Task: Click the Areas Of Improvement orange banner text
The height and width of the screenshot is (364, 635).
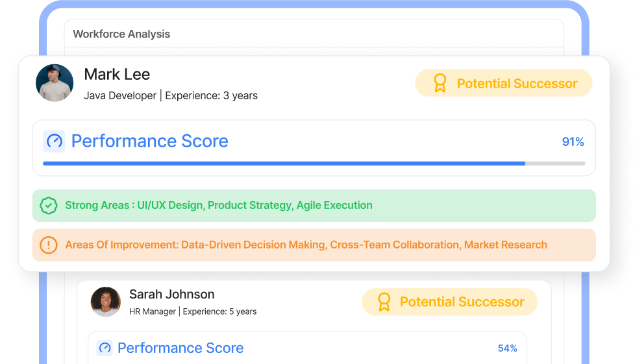Action: coord(306,245)
